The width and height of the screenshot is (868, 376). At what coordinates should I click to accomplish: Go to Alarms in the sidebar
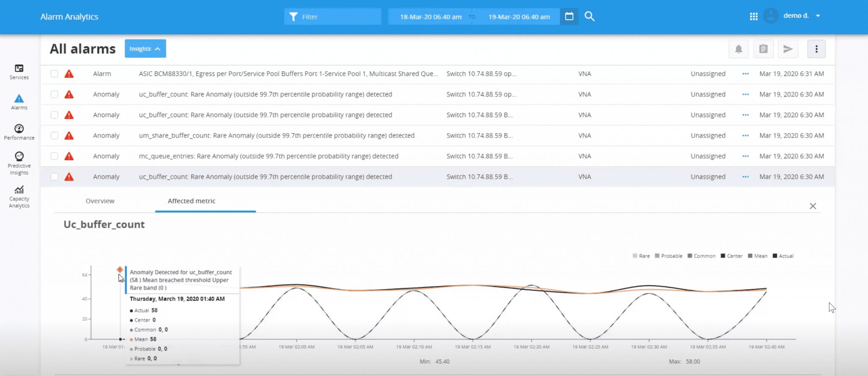click(19, 102)
